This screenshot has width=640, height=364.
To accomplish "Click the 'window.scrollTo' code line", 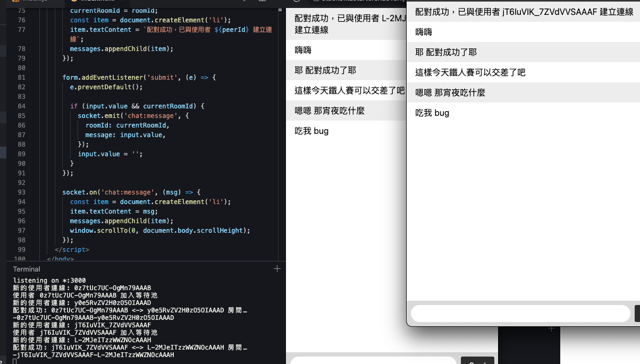I will pyautogui.click(x=160, y=231).
